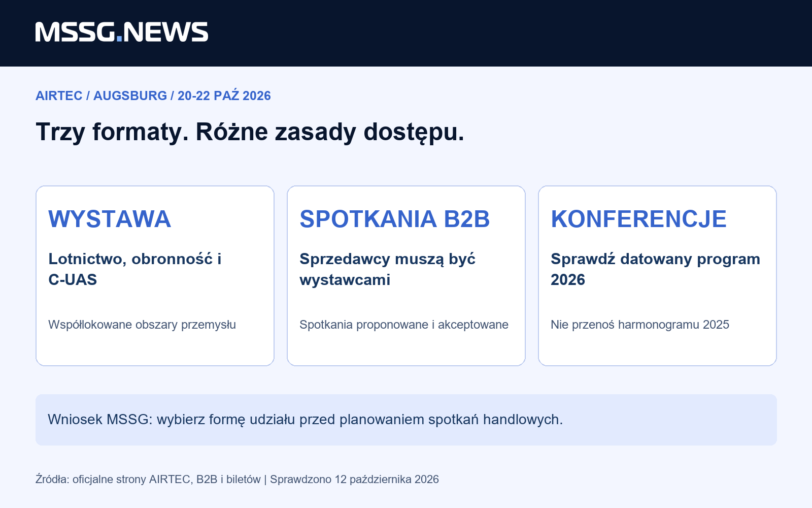The image size is (812, 508).
Task: Select "Współlokowane obszary przemysłu" text
Action: pos(142,325)
